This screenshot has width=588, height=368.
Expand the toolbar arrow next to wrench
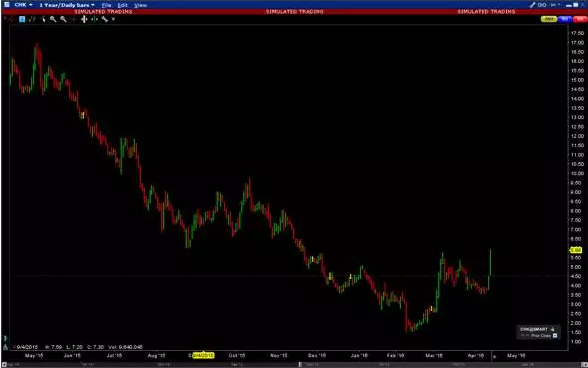pos(113,20)
